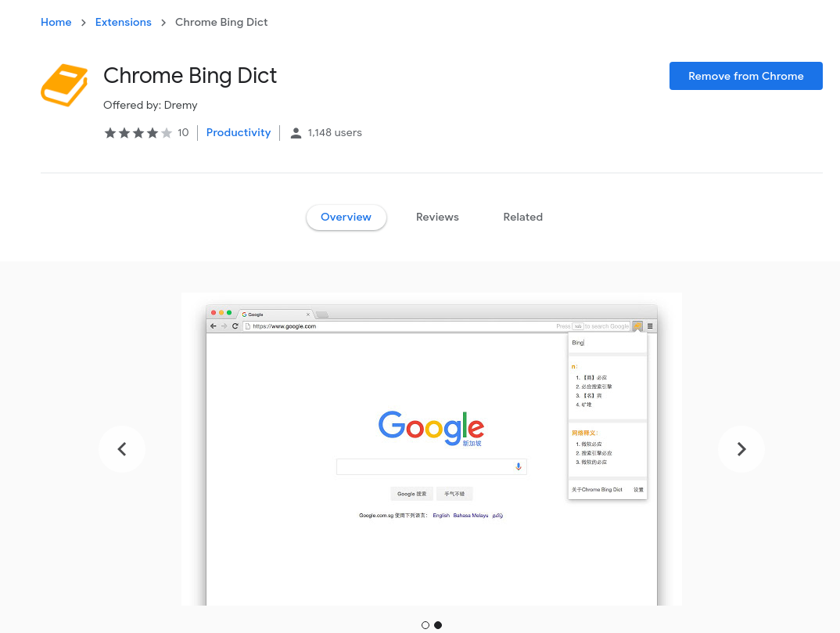
Task: Select the second carousel dot indicator
Action: (438, 625)
